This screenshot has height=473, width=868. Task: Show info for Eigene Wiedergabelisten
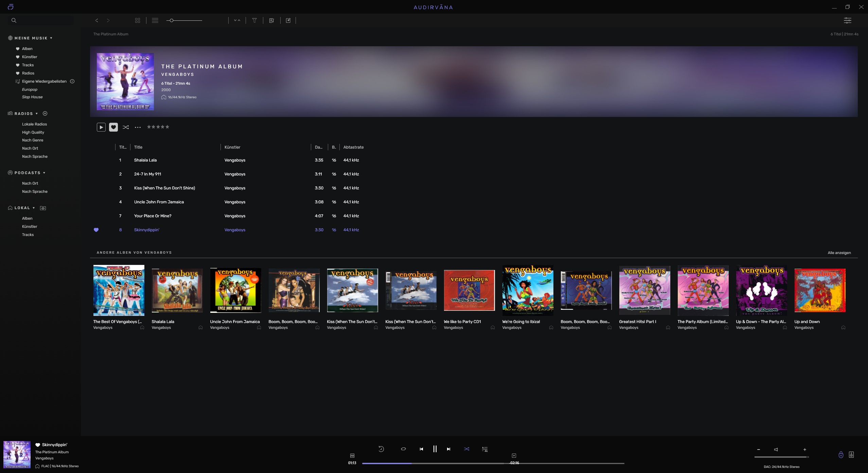pyautogui.click(x=72, y=81)
